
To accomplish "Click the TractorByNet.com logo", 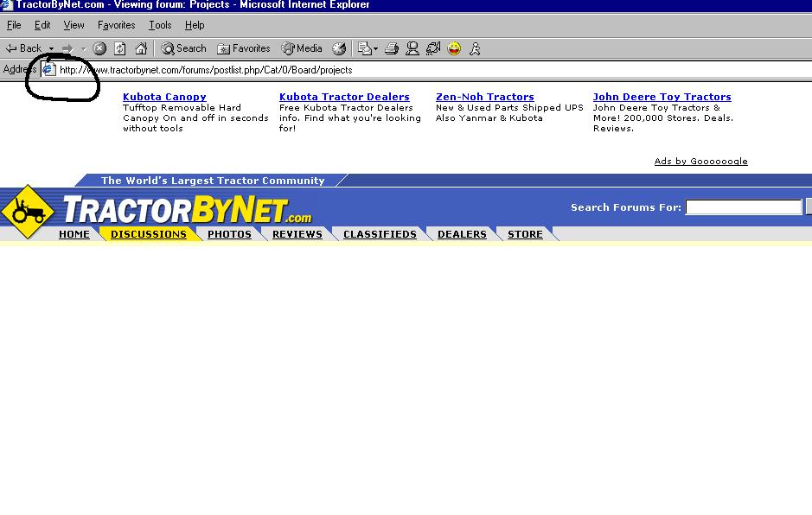I will [x=188, y=210].
